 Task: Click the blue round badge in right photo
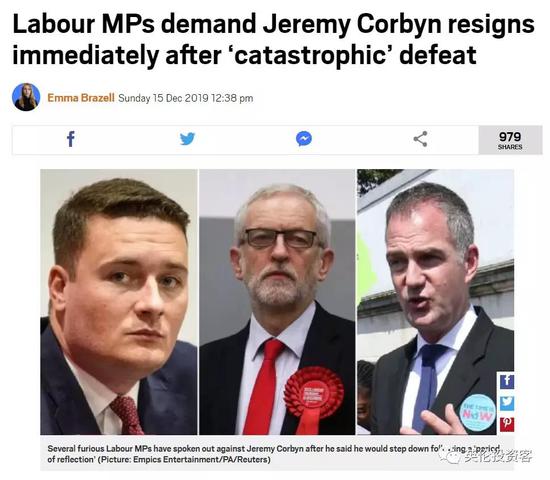pos(477,413)
